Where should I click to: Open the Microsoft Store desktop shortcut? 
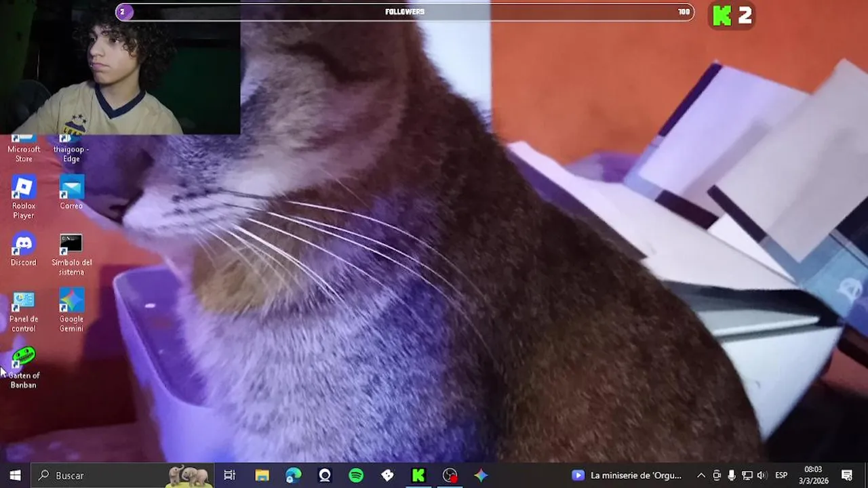pos(24,149)
